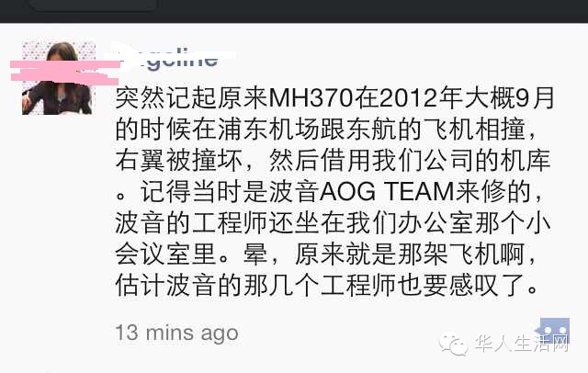
Task: Tap the comment bubble icon with two dots
Action: 552,331
